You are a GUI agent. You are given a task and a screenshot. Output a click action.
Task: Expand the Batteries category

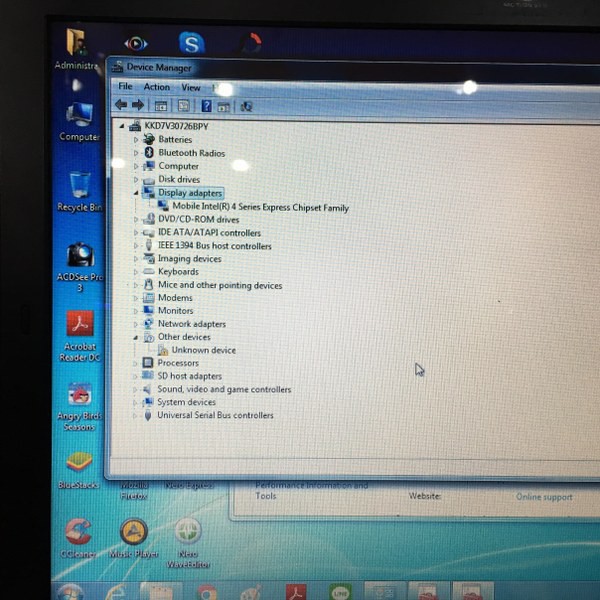coord(135,140)
